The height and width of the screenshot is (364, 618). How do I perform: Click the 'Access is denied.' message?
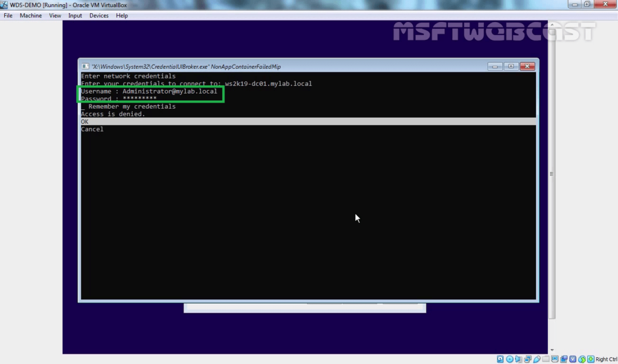click(x=113, y=114)
